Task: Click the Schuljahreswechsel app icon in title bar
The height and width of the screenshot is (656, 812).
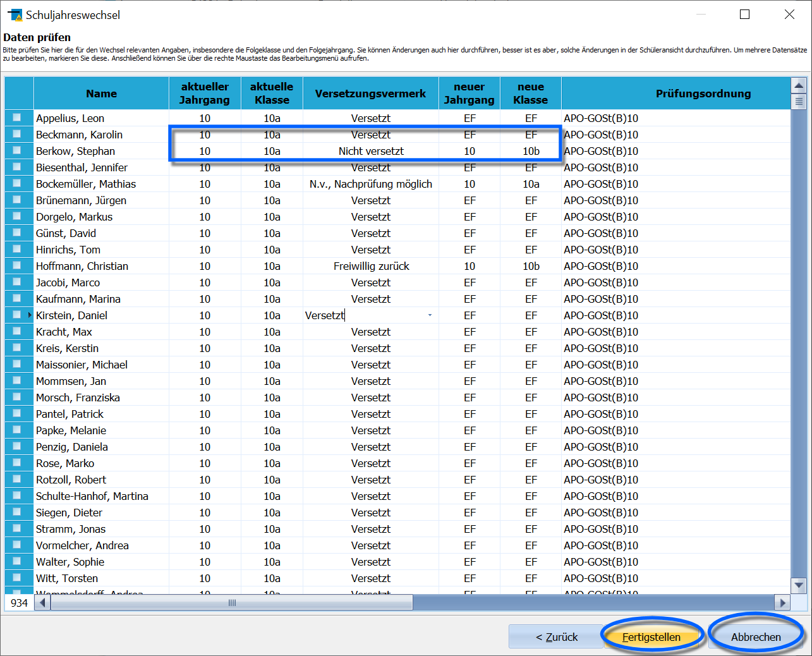Action: [x=15, y=15]
